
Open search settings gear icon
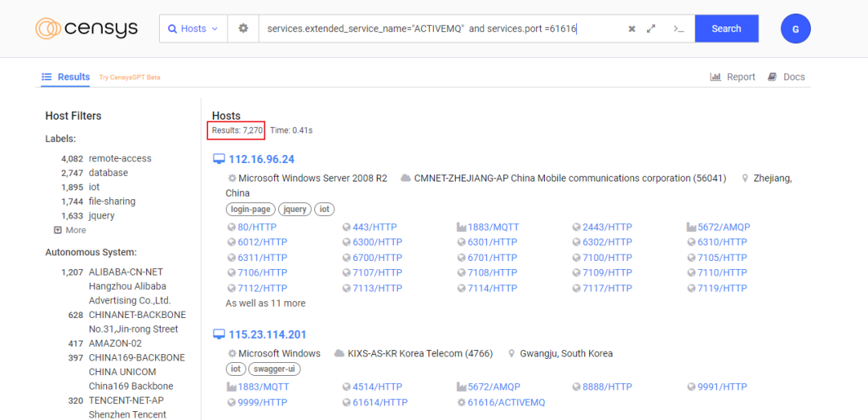tap(243, 29)
